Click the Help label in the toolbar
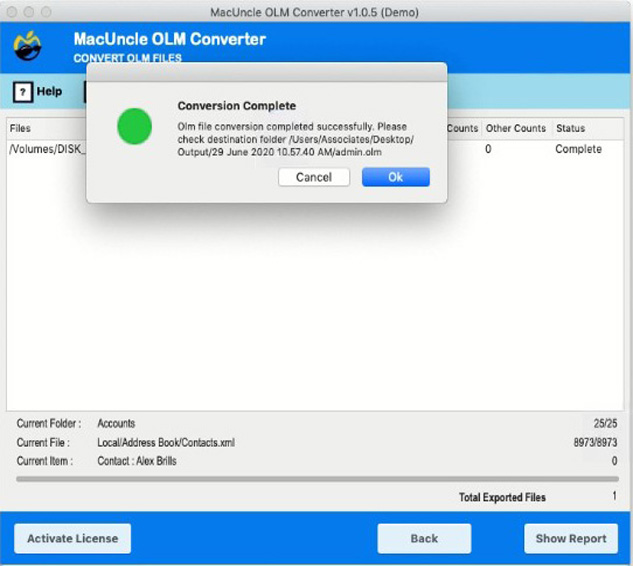This screenshot has width=633, height=566. click(49, 91)
